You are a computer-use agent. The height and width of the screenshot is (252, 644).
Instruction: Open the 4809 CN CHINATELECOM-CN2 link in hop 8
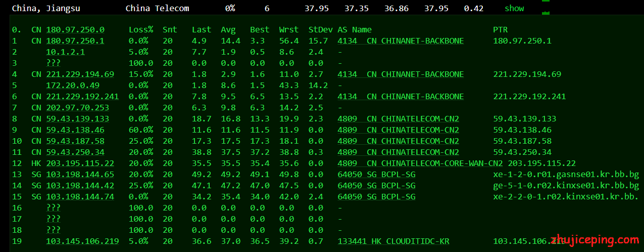click(398, 119)
